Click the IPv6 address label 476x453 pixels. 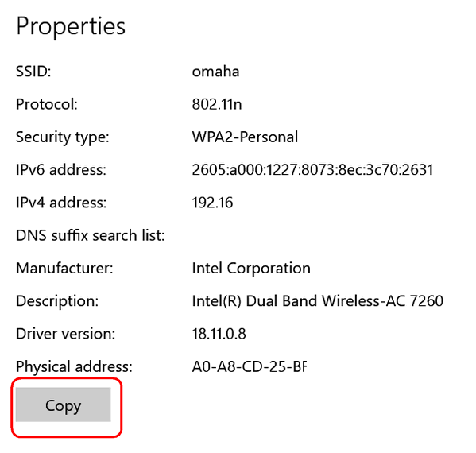pos(61,170)
